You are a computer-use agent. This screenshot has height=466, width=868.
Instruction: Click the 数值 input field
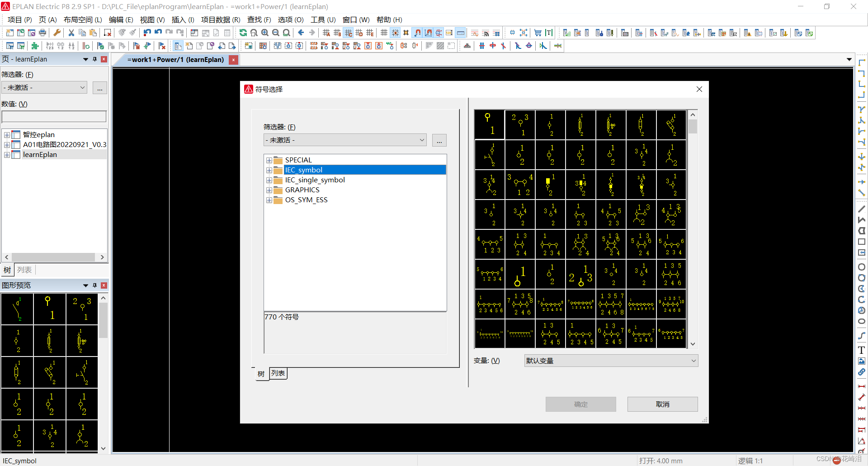pyautogui.click(x=54, y=117)
